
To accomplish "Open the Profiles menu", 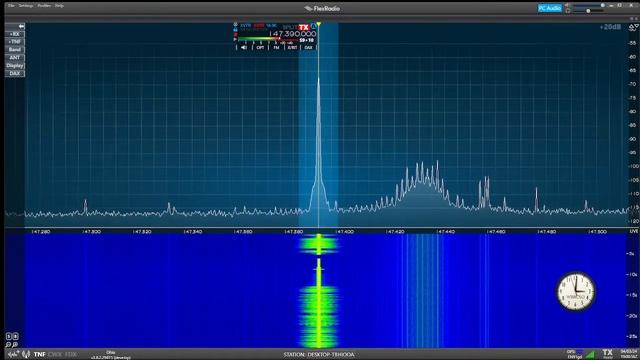I will pyautogui.click(x=44, y=6).
